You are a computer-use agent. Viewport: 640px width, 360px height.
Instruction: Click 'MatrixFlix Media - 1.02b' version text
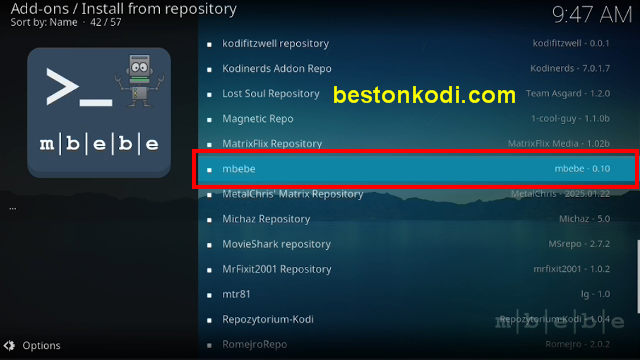click(x=559, y=144)
